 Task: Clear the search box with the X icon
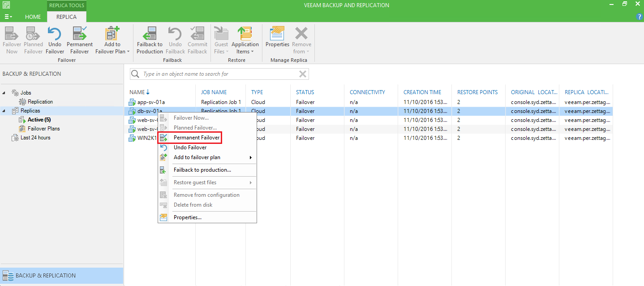tap(303, 74)
